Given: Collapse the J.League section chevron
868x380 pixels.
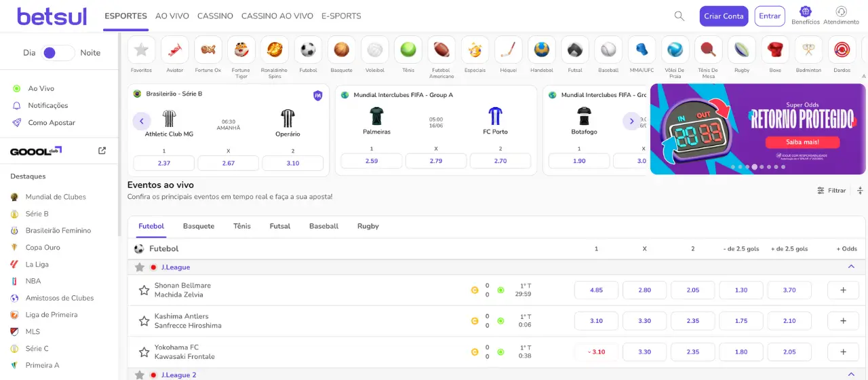Looking at the screenshot, I should coord(852,267).
